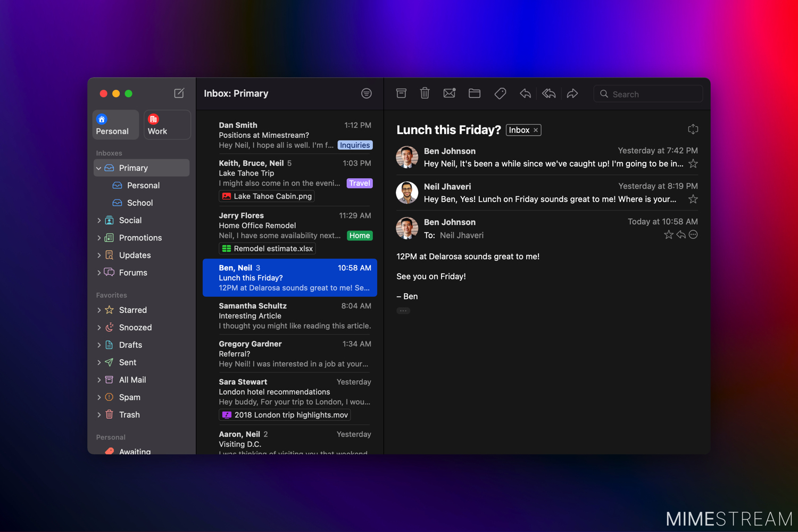Click the Home label on Home Office Remodel
The width and height of the screenshot is (798, 532).
click(x=360, y=236)
